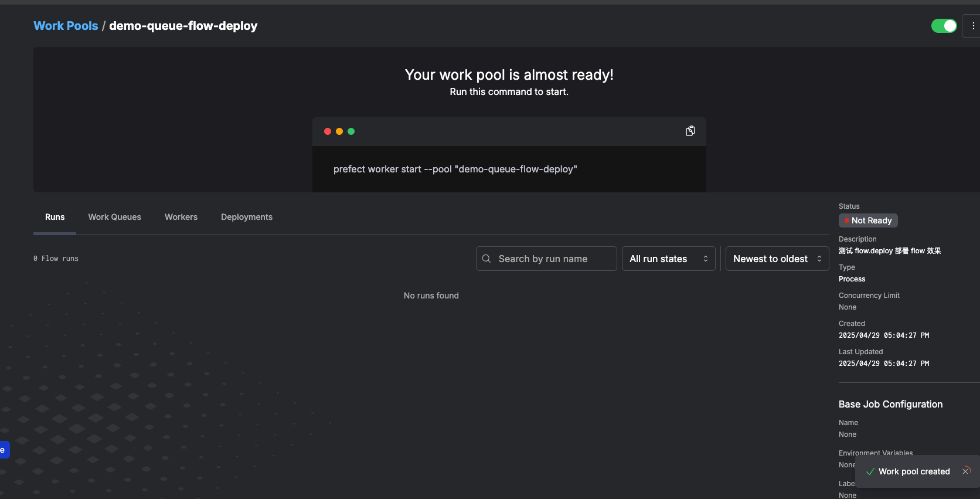Switch to the Work Queues tab
Image resolution: width=980 pixels, height=499 pixels.
pyautogui.click(x=115, y=217)
